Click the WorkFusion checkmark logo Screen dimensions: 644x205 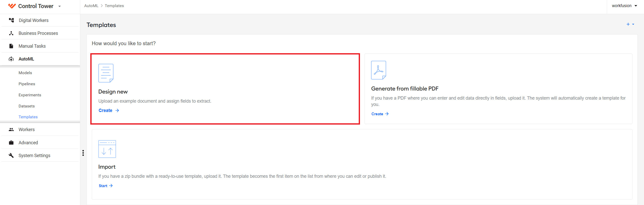pos(12,6)
